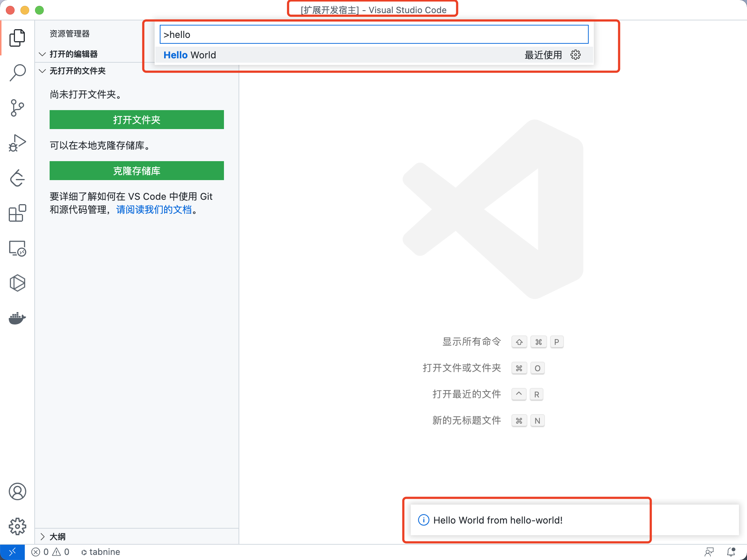Show errors and warnings count in status bar
This screenshot has height=560, width=747.
click(50, 552)
